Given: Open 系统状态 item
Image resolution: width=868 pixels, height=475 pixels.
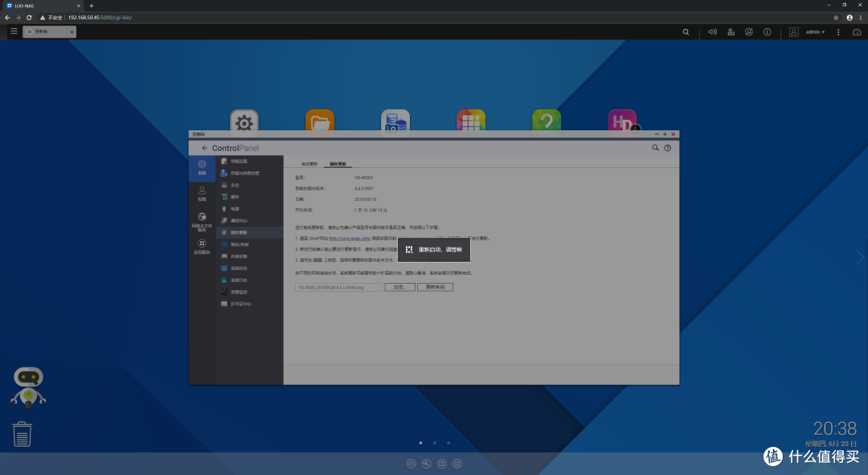Looking at the screenshot, I should 250,268.
